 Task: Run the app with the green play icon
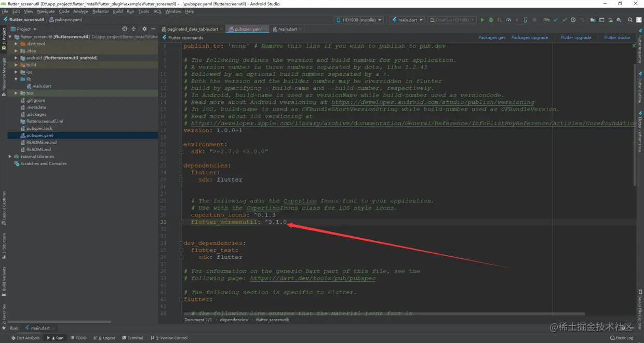point(482,20)
